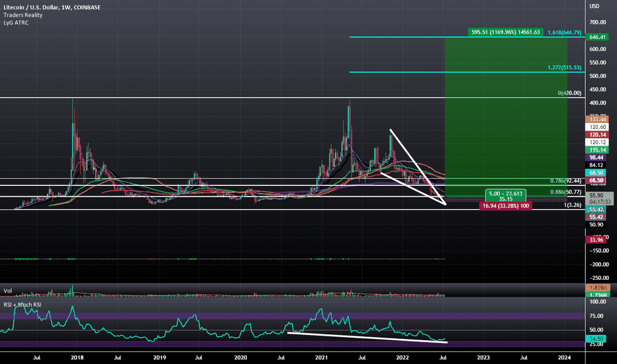Click the 98.44 purple price tag
Image resolution: width=617 pixels, height=364 pixels.
point(597,158)
